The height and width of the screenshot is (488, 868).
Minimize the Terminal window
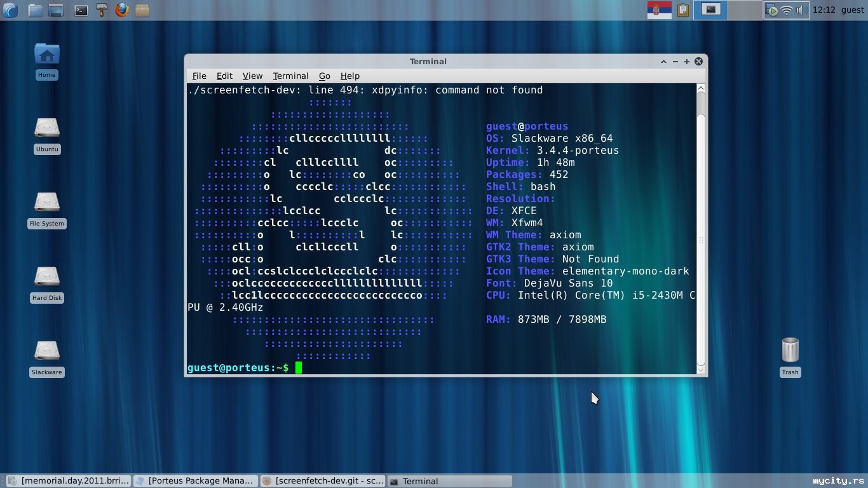[675, 62]
